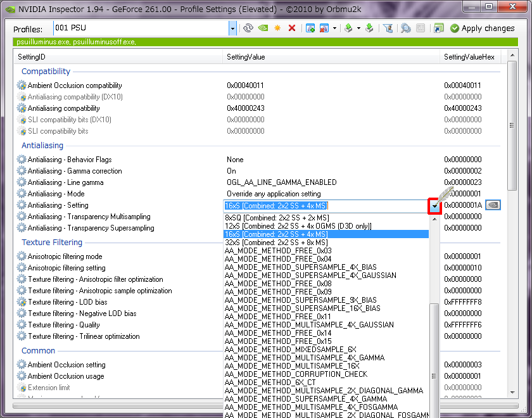Create a new profile with the star icon
532x418 pixels.
click(277, 28)
